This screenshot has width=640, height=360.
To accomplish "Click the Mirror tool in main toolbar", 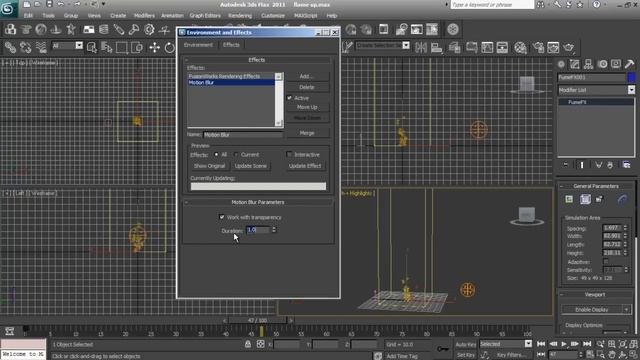I will point(421,47).
